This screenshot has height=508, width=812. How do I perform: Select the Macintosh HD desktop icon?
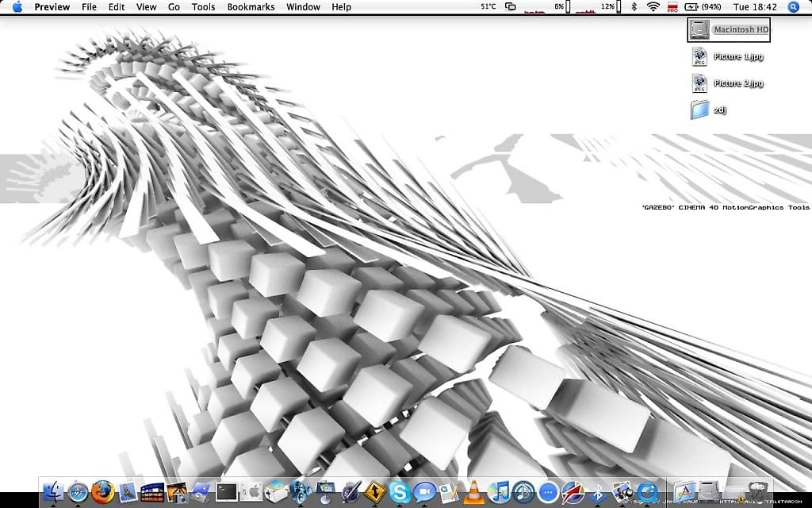(x=729, y=29)
